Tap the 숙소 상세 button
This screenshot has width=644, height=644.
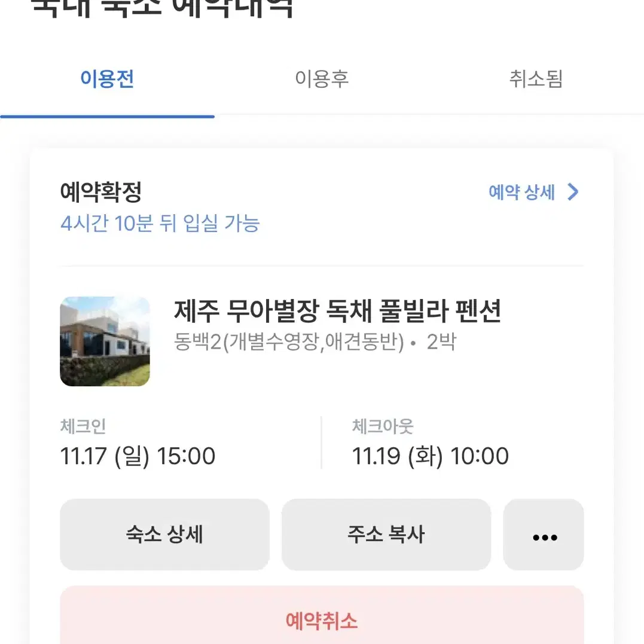click(164, 535)
